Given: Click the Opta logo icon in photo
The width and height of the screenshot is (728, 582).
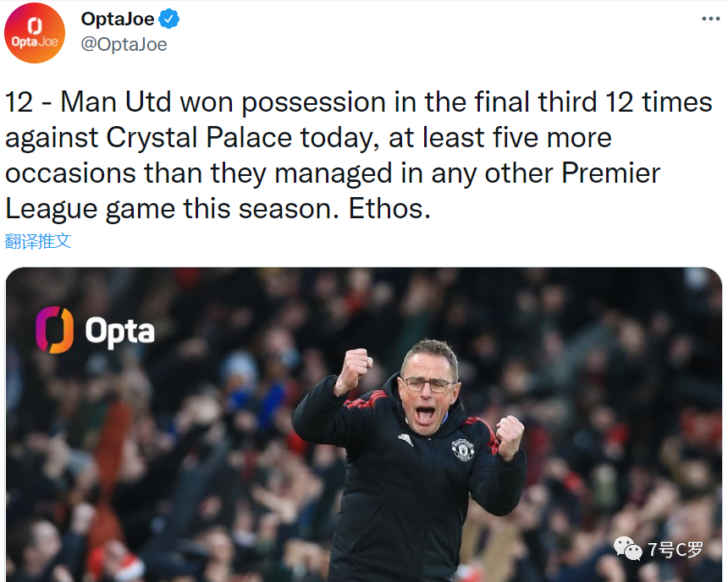Looking at the screenshot, I should click(x=55, y=330).
